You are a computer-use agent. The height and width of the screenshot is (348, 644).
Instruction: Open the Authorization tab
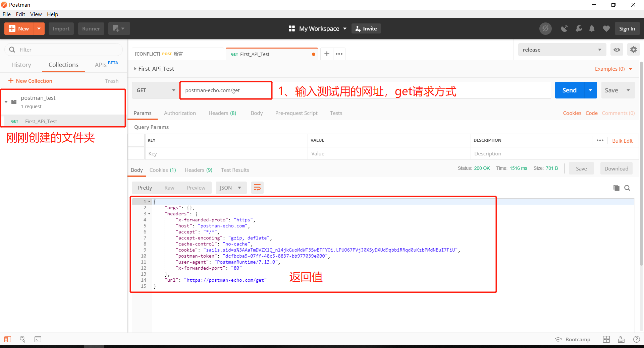pos(180,113)
